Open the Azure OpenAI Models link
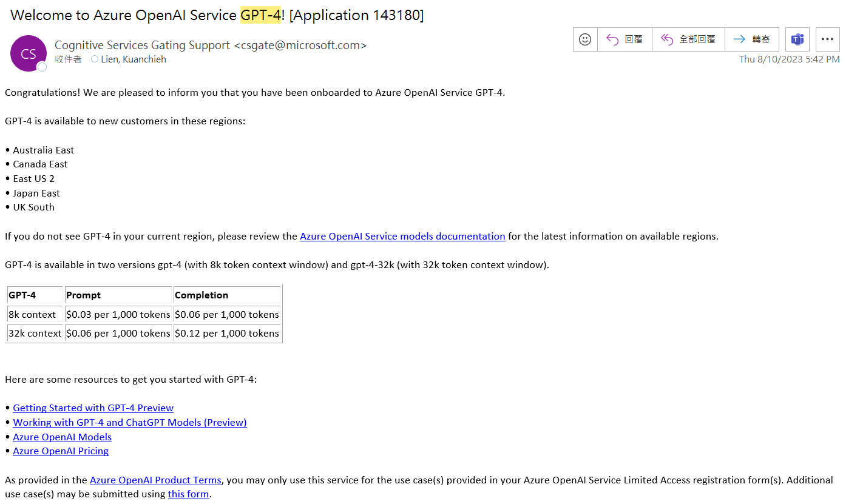Screen dimensions: 843x504 pos(63,437)
